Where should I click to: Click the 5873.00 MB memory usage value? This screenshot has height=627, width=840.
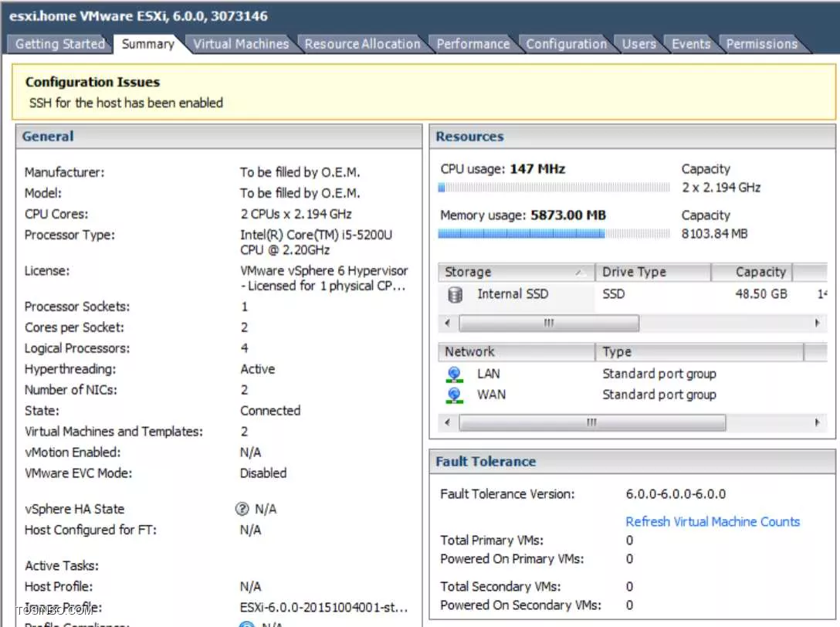(568, 215)
